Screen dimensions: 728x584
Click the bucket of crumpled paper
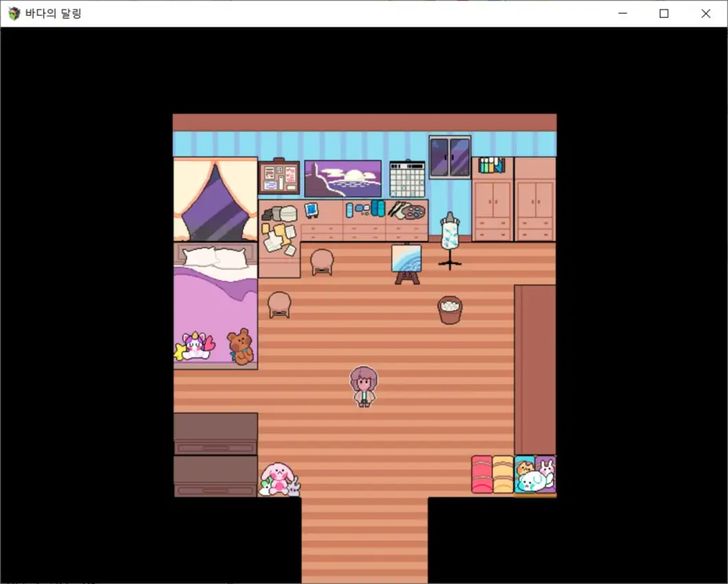click(450, 310)
